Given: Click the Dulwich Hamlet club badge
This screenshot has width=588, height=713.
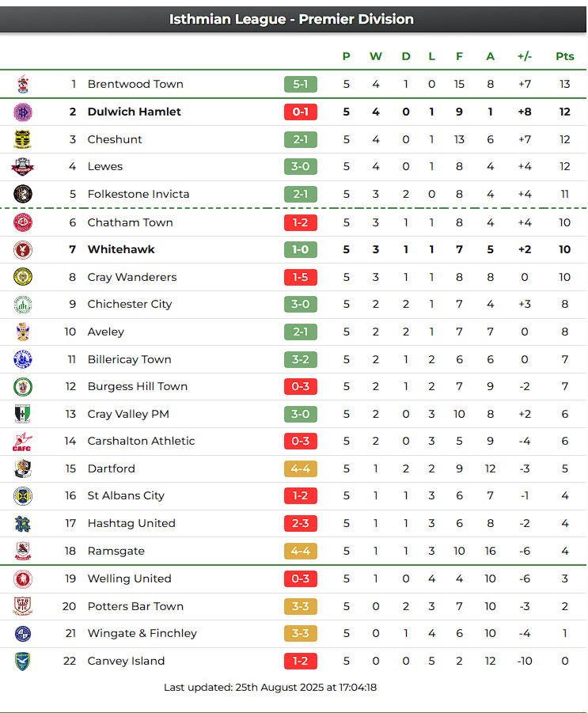Looking at the screenshot, I should pos(23,112).
